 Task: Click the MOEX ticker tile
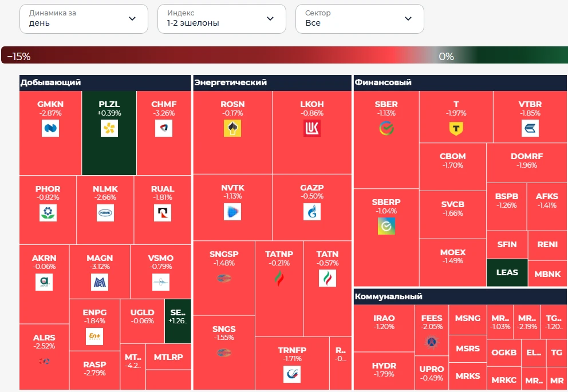pyautogui.click(x=453, y=263)
